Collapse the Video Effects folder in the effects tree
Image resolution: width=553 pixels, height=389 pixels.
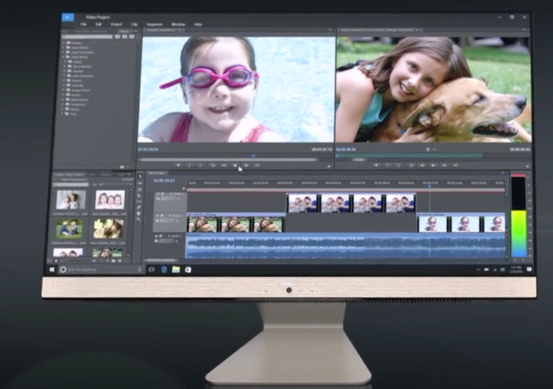pos(64,57)
